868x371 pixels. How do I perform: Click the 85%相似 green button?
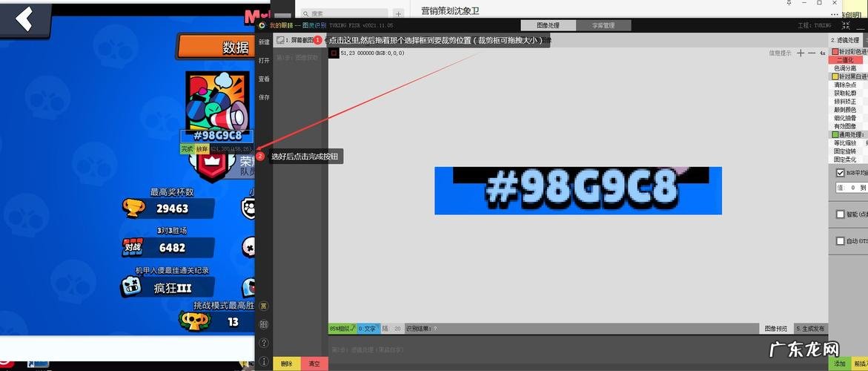click(x=342, y=329)
